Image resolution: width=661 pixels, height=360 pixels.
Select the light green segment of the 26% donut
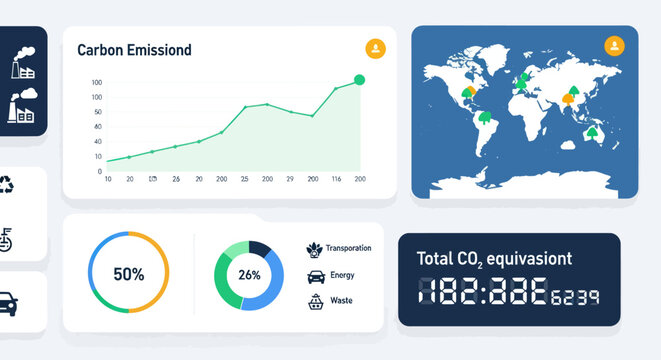click(x=236, y=250)
